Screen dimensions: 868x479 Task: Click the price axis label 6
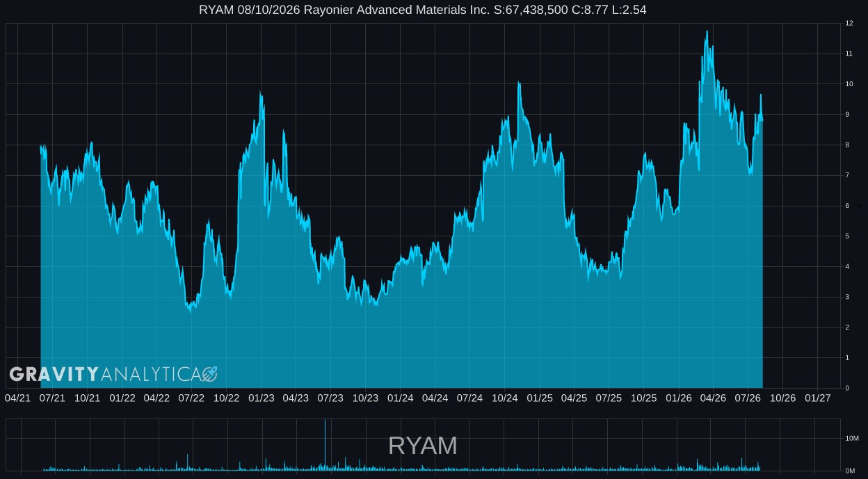pos(847,206)
